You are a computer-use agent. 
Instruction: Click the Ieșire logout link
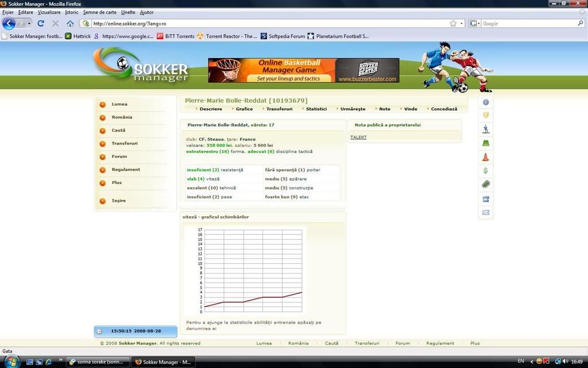119,201
